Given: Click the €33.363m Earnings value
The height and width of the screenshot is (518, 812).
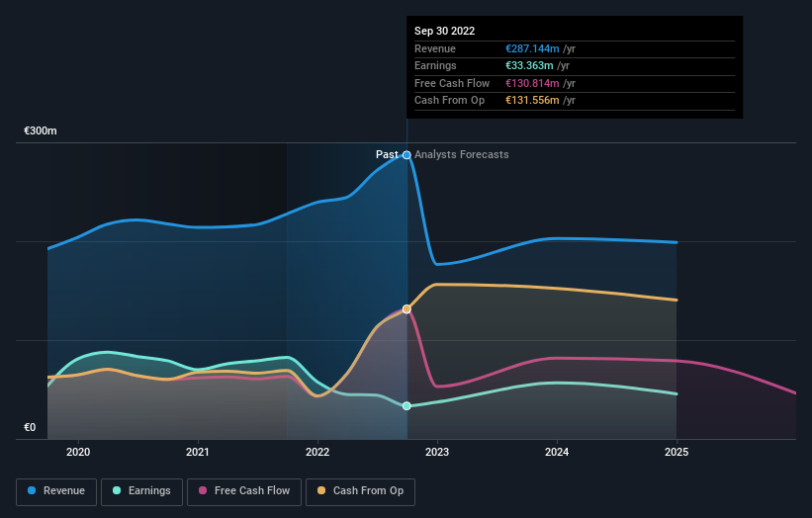Looking at the screenshot, I should coord(529,65).
